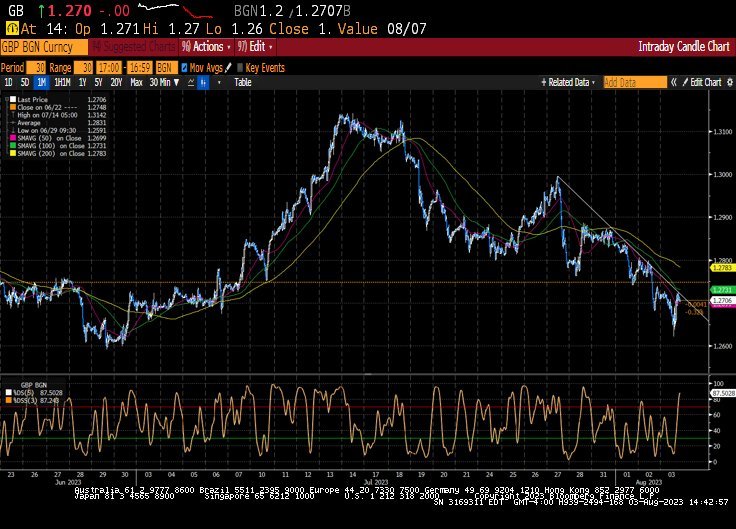
Task: Open the 30 Min interval dropdown
Action: coord(162,83)
